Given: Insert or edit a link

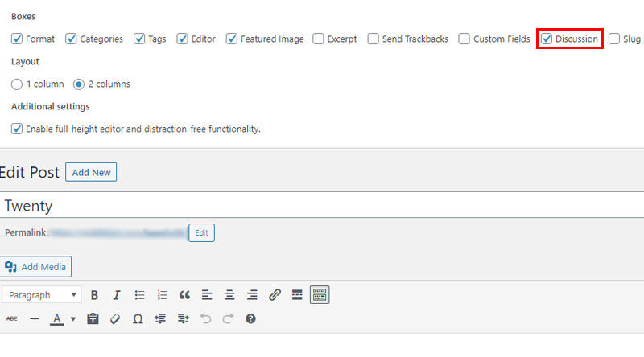Looking at the screenshot, I should click(275, 295).
